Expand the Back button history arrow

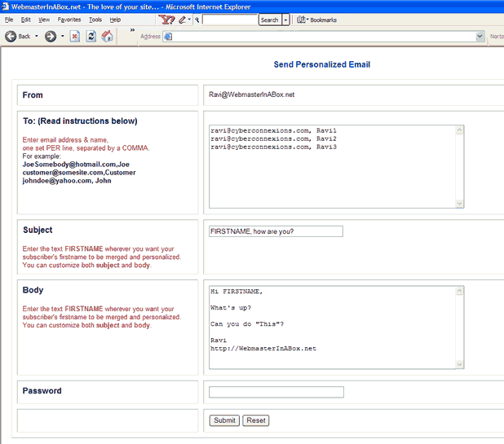click(x=37, y=37)
